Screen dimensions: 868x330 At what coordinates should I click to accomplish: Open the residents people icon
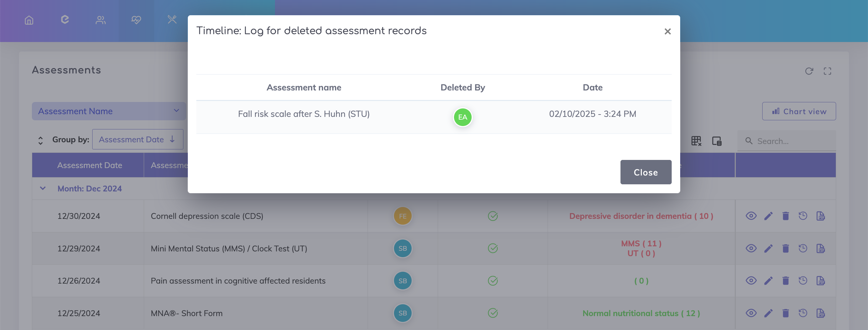point(101,20)
